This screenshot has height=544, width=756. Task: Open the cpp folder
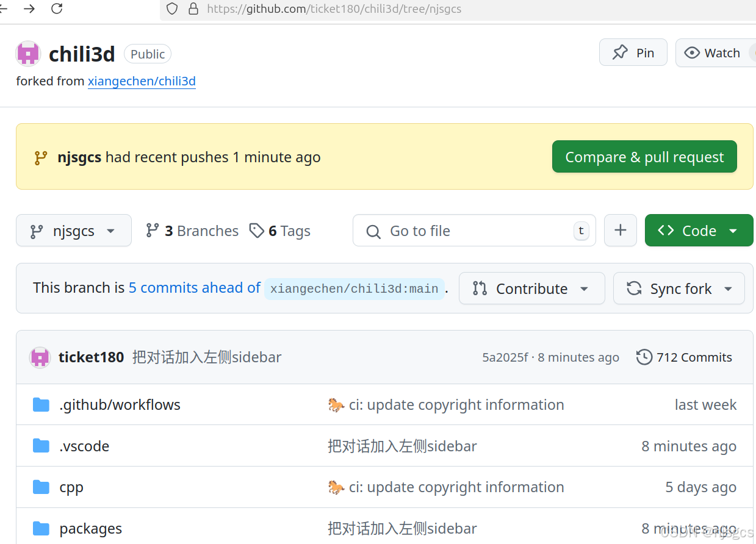(71, 487)
